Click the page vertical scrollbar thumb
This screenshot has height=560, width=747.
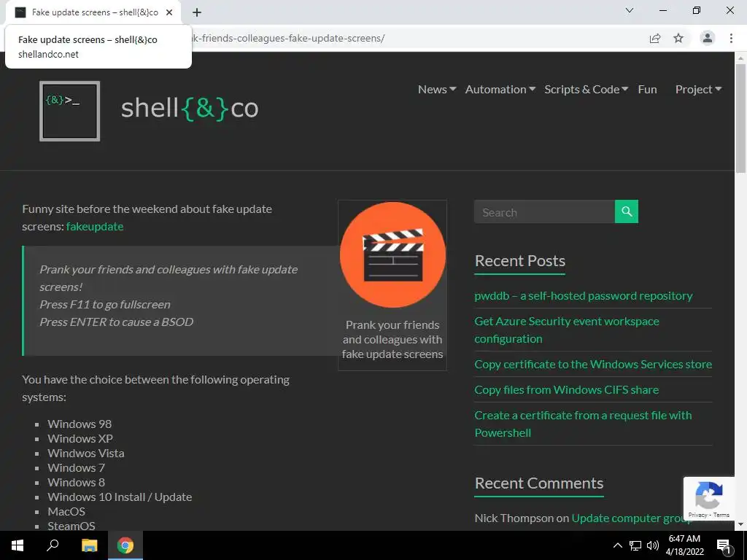tap(740, 119)
